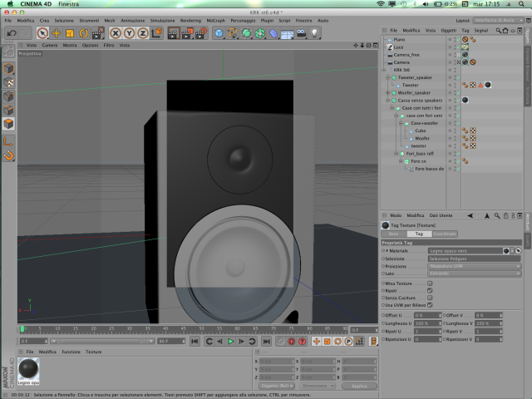532x399 pixels.
Task: Disable the Ripeti checkbox
Action: (x=430, y=290)
